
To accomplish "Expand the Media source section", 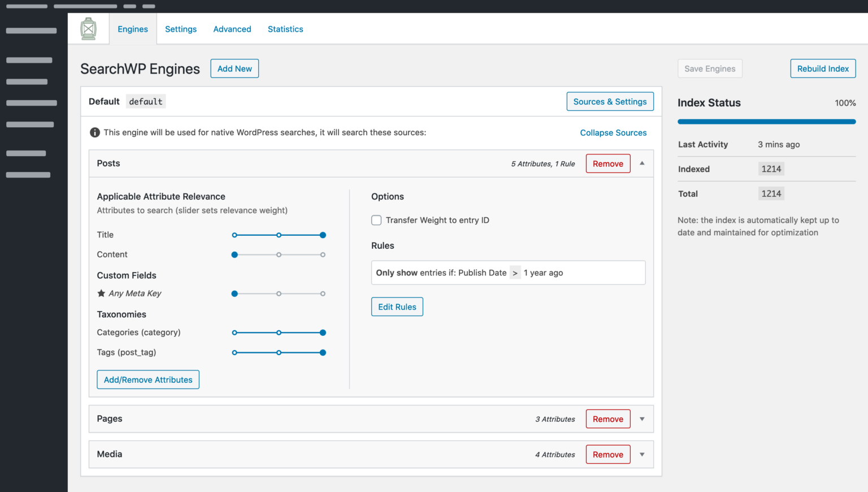I will [641, 454].
